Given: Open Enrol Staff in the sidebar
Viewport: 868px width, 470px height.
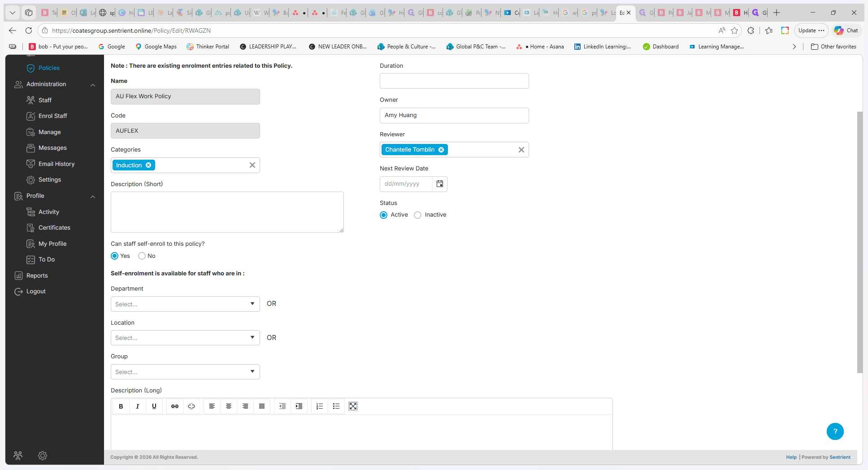Looking at the screenshot, I should click(52, 116).
